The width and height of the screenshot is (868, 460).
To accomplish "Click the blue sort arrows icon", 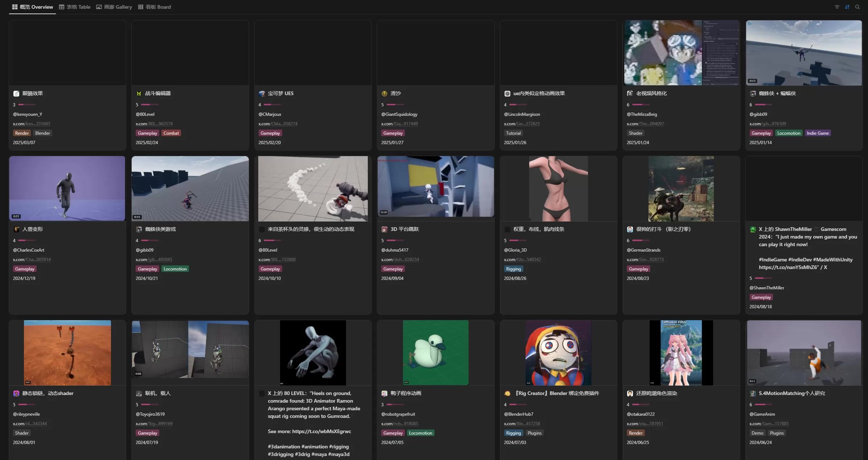I will [x=847, y=7].
